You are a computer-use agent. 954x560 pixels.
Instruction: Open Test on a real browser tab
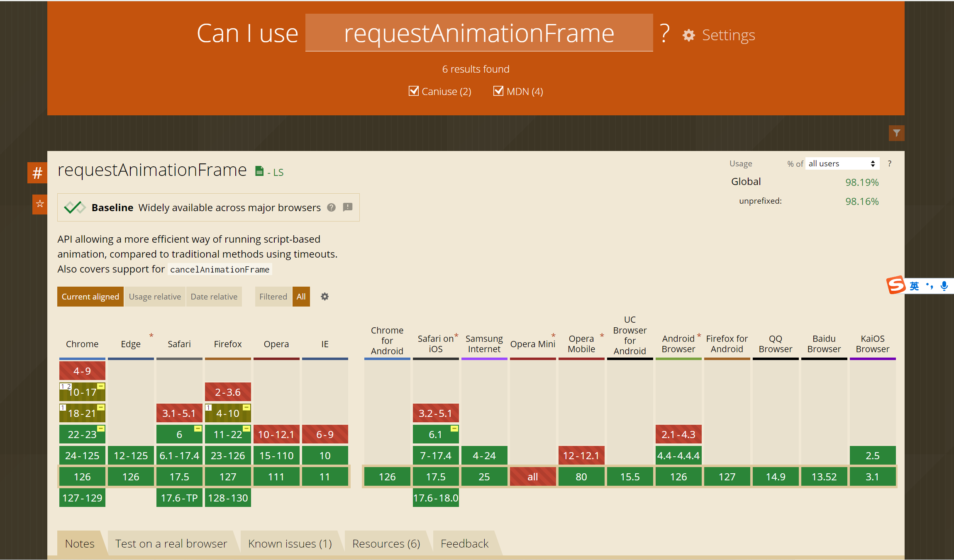click(x=171, y=543)
